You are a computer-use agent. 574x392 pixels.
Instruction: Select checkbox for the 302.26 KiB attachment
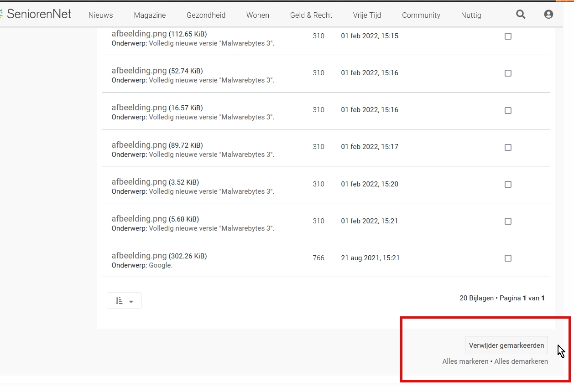[x=508, y=258]
